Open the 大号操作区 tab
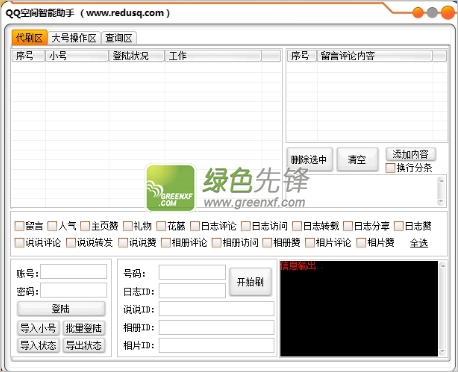The width and height of the screenshot is (458, 372). [74, 38]
